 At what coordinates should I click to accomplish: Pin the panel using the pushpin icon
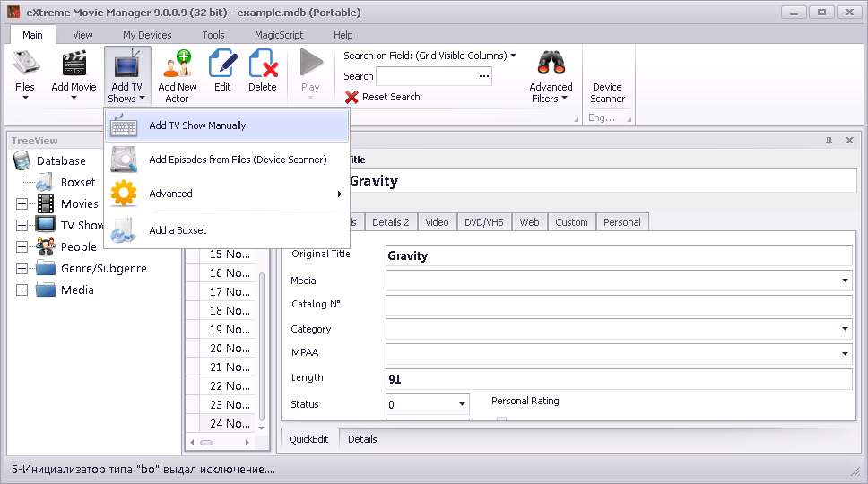click(x=829, y=141)
